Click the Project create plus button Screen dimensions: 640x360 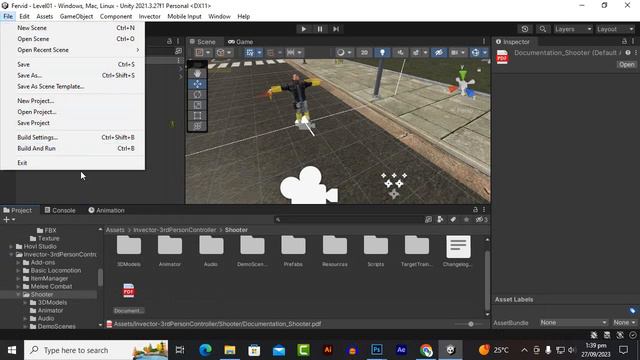pos(9,220)
